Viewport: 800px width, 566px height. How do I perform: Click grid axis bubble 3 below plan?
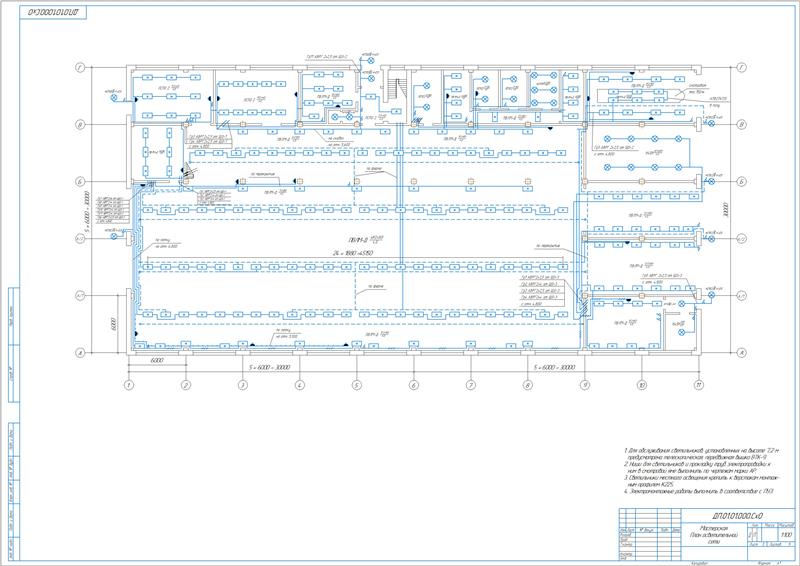pyautogui.click(x=243, y=385)
